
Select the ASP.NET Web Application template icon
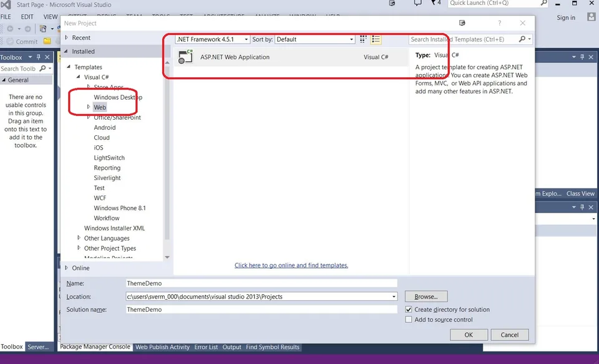click(186, 57)
